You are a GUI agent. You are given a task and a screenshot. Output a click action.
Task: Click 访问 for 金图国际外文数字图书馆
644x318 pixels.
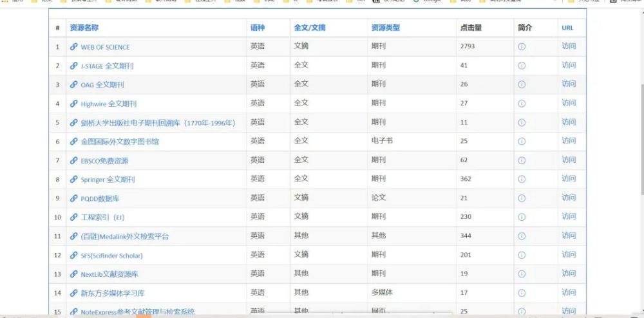point(569,141)
